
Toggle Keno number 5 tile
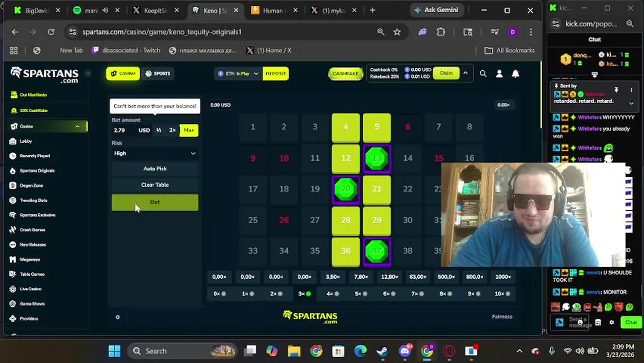coord(376,127)
